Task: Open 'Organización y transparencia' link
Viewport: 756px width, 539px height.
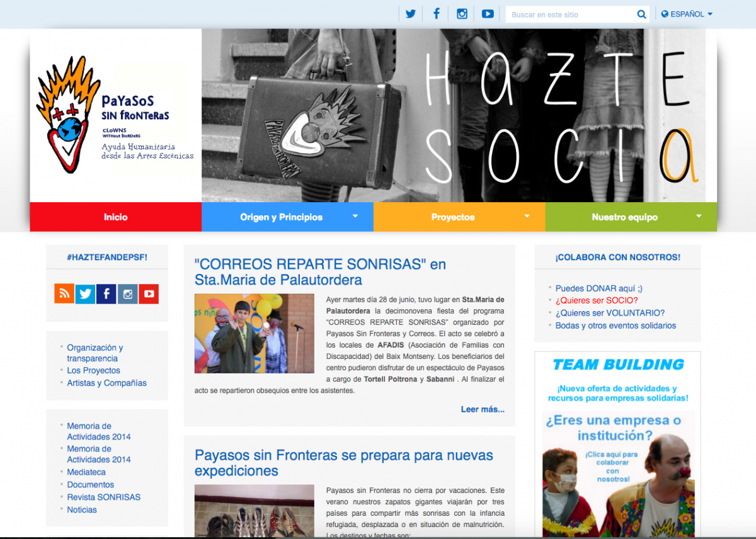Action: [95, 353]
